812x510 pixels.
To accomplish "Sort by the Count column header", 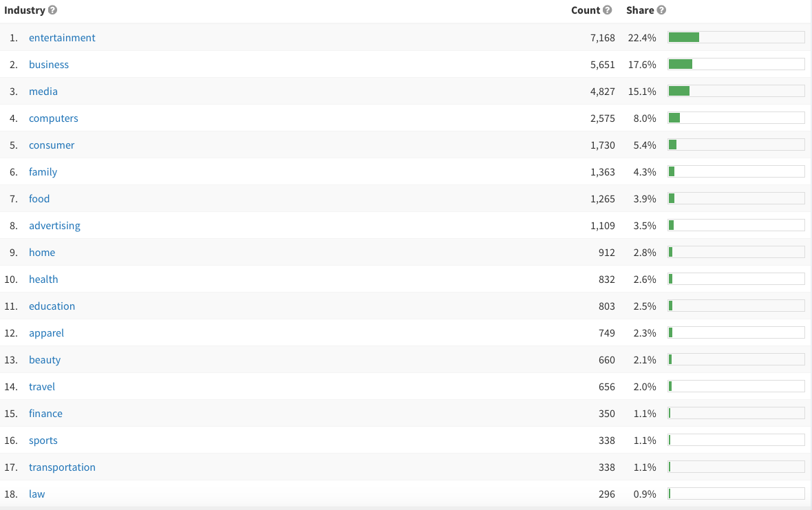I will tap(586, 10).
